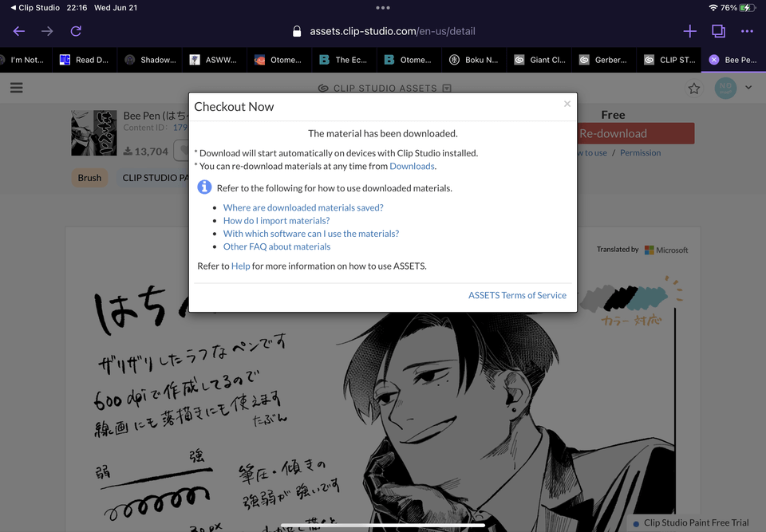The height and width of the screenshot is (532, 766).
Task: Open a new tab with the plus icon
Action: [689, 31]
